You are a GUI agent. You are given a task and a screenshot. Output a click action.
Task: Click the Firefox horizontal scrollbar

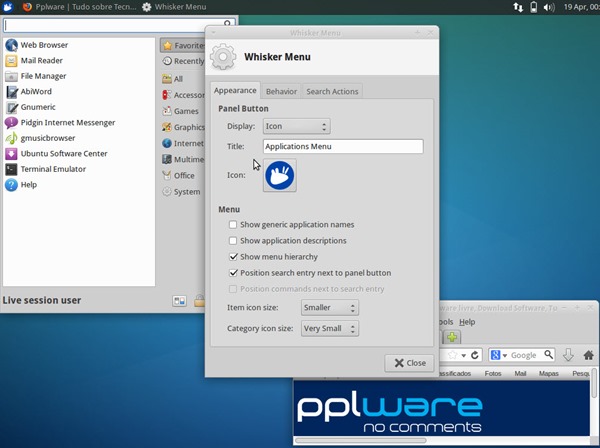point(360,440)
